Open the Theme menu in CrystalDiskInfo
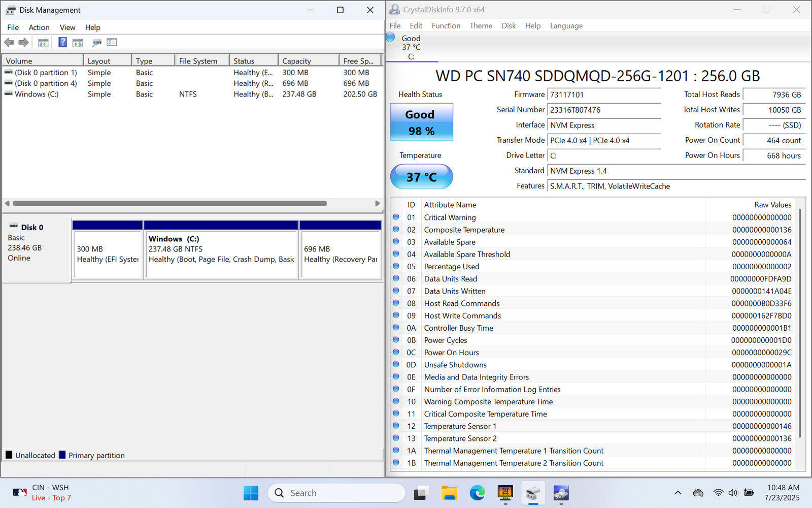 click(x=481, y=26)
